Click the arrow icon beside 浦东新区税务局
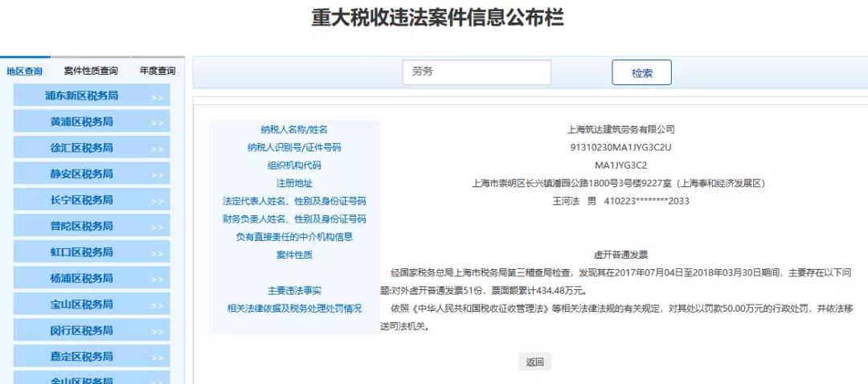 click(157, 98)
